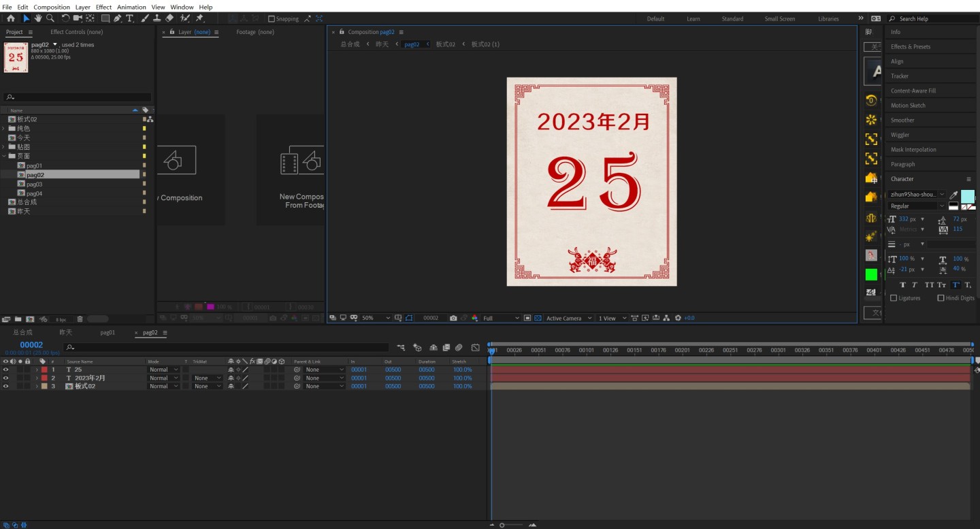Select the Clone Stamp tool
This screenshot has width=980, height=529.
(157, 18)
